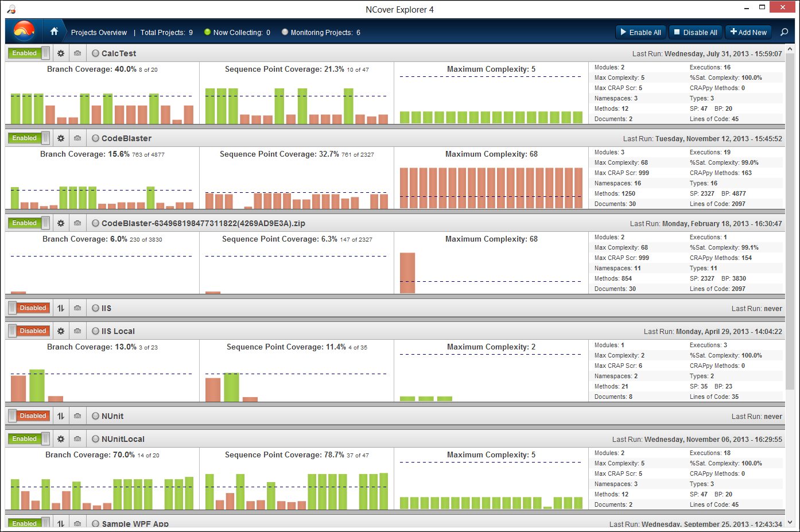Open CalcTest settings gear icon
The image size is (800, 532).
click(x=61, y=53)
